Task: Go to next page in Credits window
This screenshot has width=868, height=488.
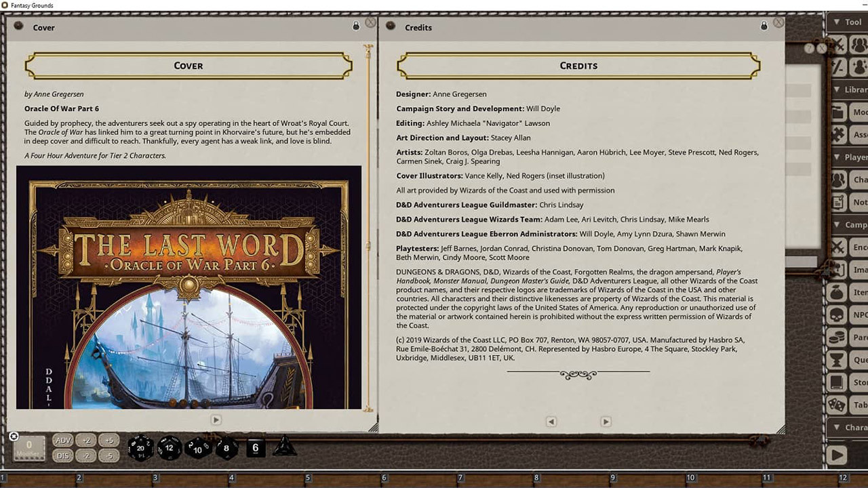Action: click(605, 421)
